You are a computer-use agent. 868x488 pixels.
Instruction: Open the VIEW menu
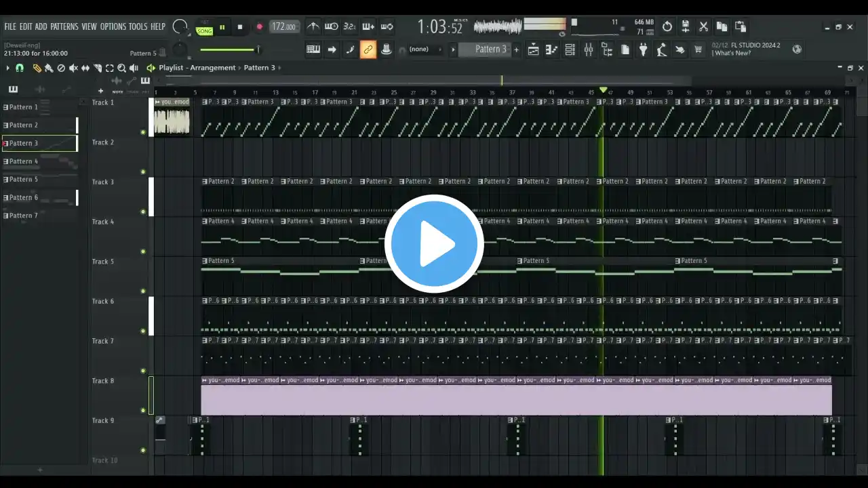coord(90,26)
